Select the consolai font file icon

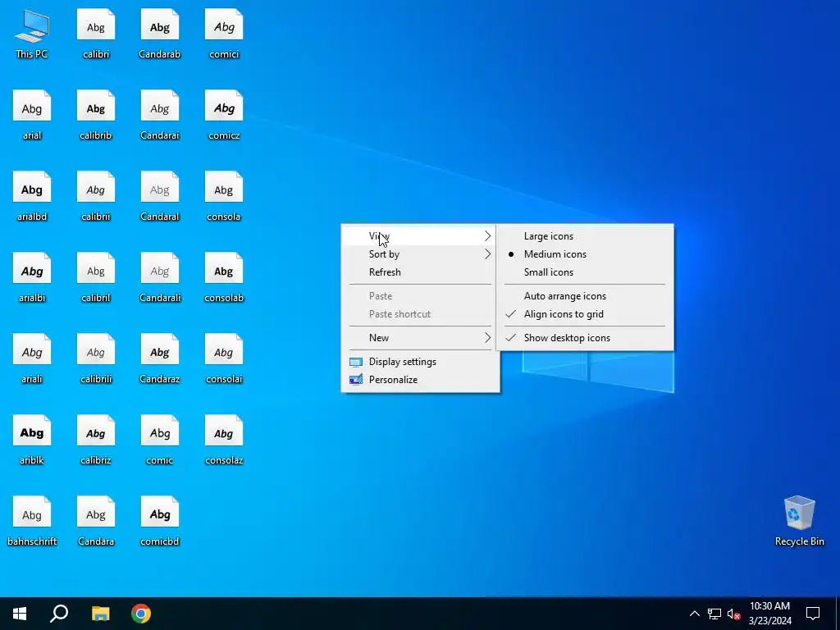coord(224,359)
